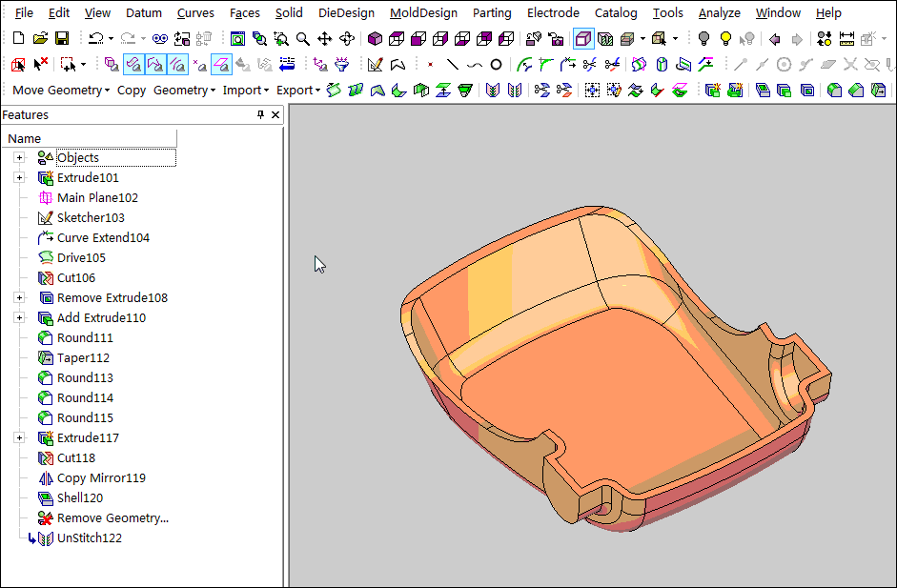Click the Sketcher pencil toolbar icon

click(375, 65)
